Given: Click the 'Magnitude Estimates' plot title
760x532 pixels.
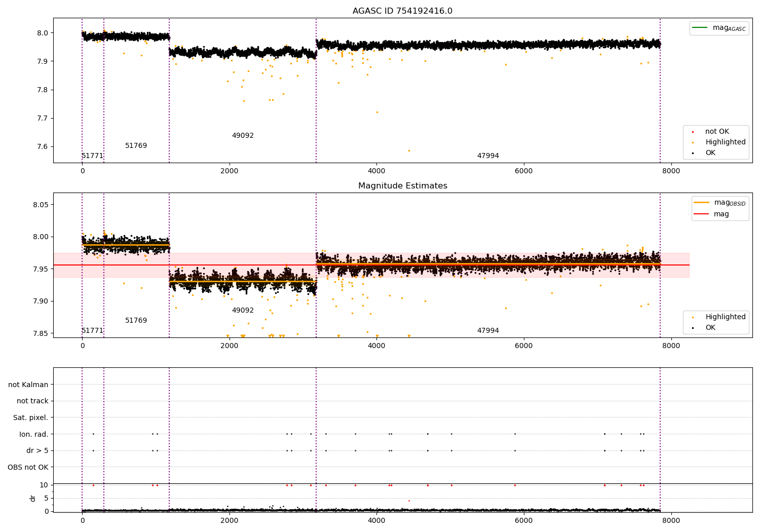Looking at the screenshot, I should point(402,186).
